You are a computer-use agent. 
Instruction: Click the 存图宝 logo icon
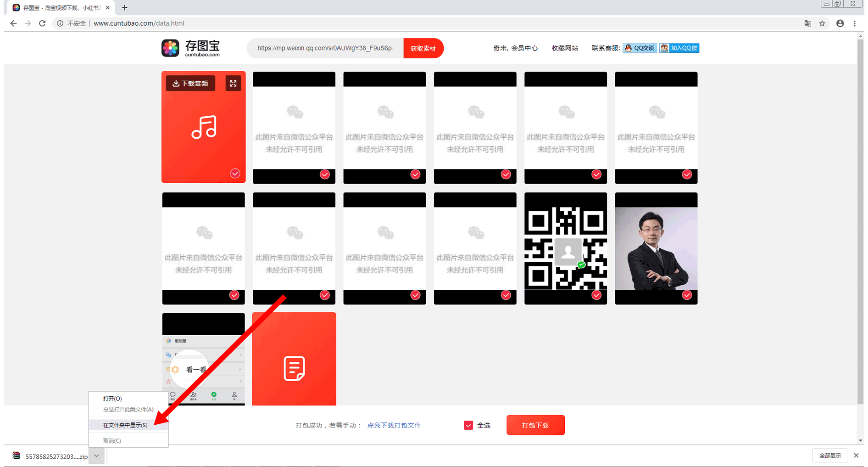[170, 48]
